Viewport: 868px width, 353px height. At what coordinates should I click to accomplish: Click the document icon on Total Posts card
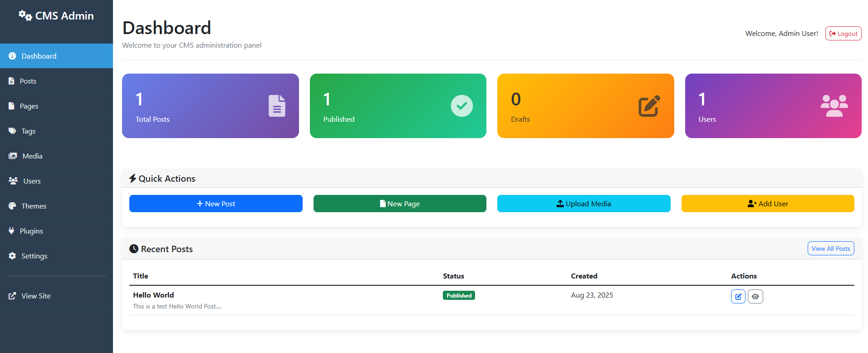click(x=277, y=106)
